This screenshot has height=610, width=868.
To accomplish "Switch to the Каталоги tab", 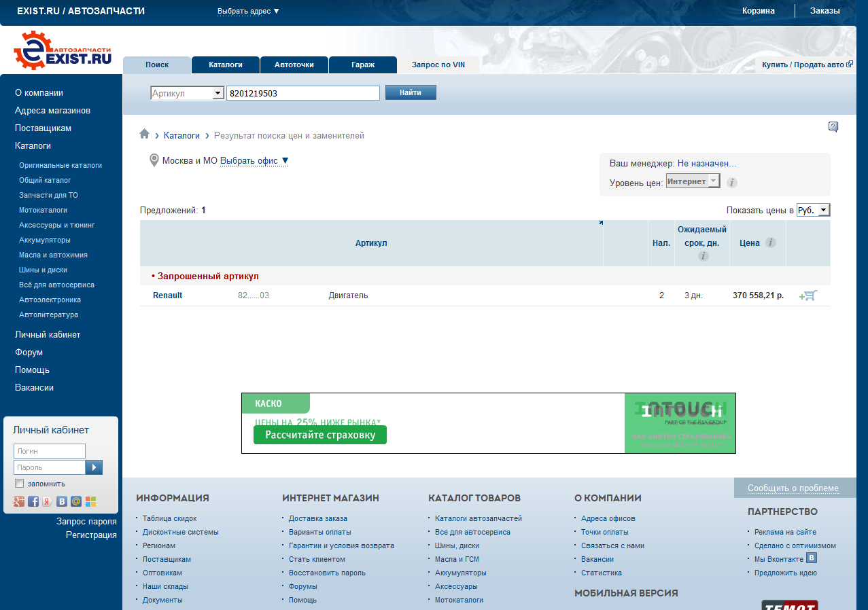I will (x=225, y=65).
